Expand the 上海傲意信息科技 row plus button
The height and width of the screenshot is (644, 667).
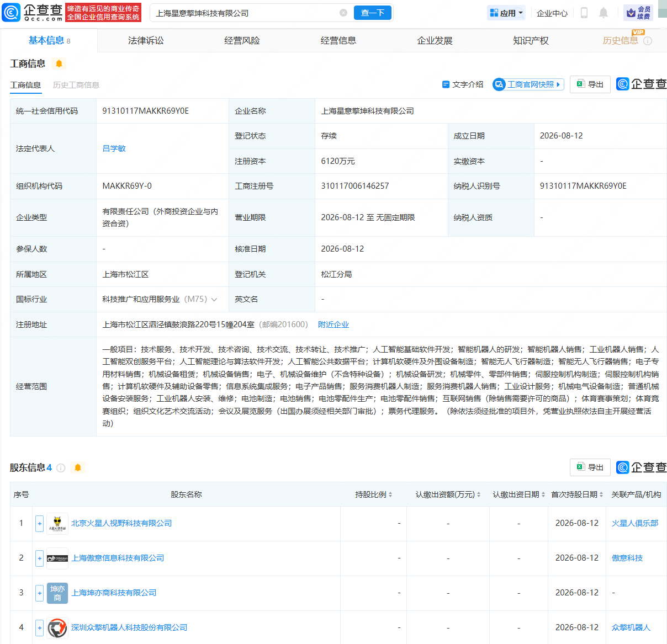tap(39, 558)
